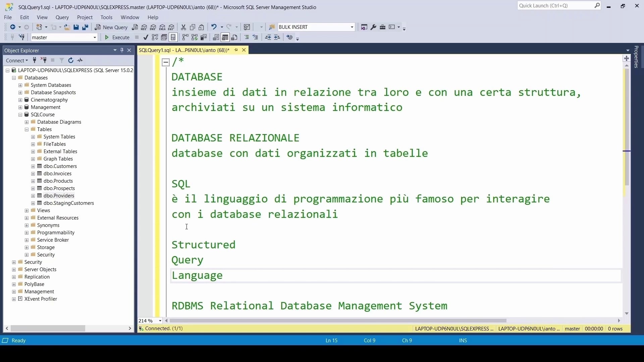Open the 214 % zoom level dropdown

coord(160,321)
